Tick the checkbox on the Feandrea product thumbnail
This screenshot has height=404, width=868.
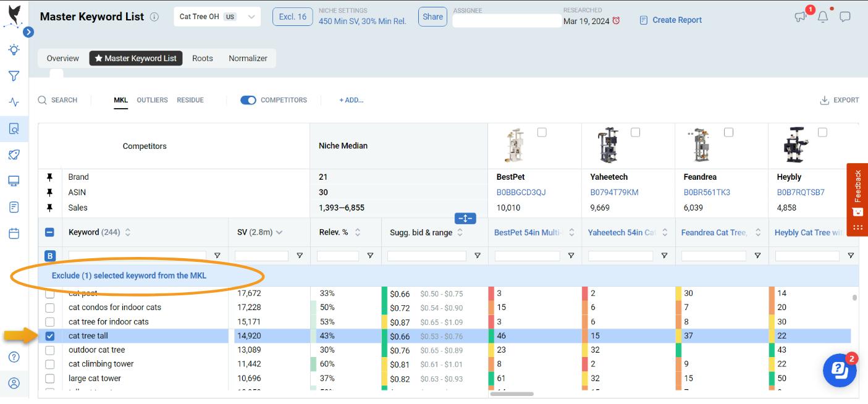(728, 132)
